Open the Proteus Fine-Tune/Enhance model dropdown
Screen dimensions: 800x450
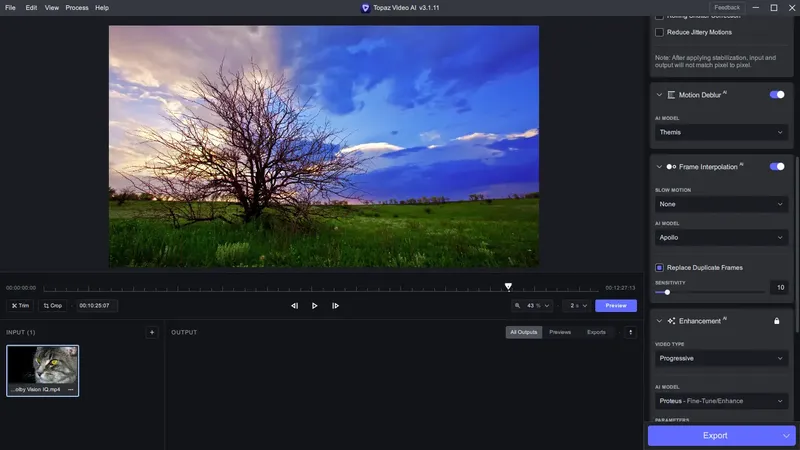coord(721,401)
